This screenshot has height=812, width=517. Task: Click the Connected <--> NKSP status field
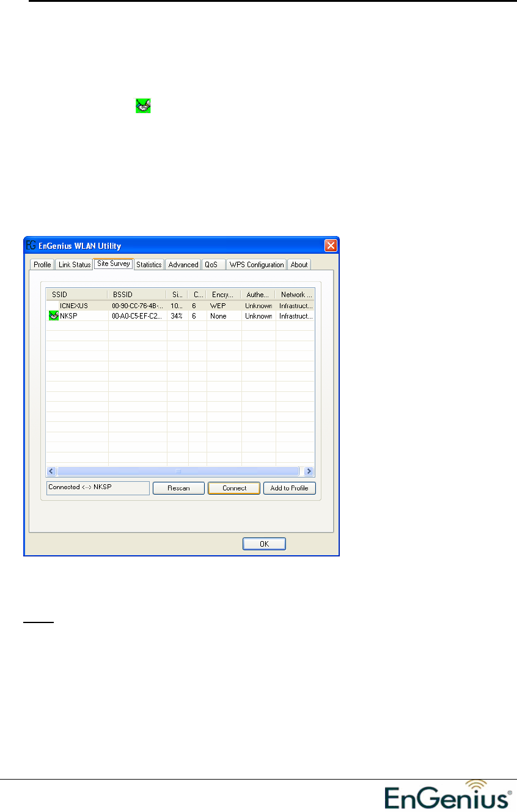pos(98,487)
